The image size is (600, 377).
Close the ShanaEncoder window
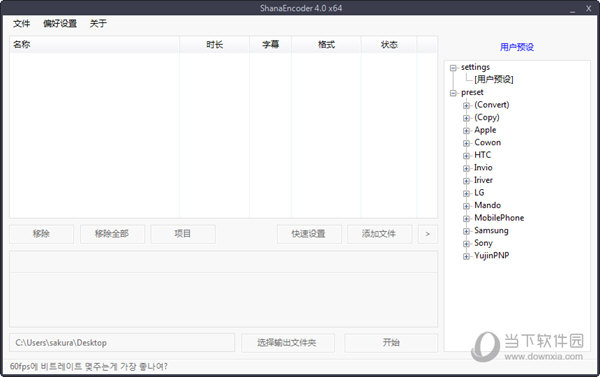pos(589,8)
